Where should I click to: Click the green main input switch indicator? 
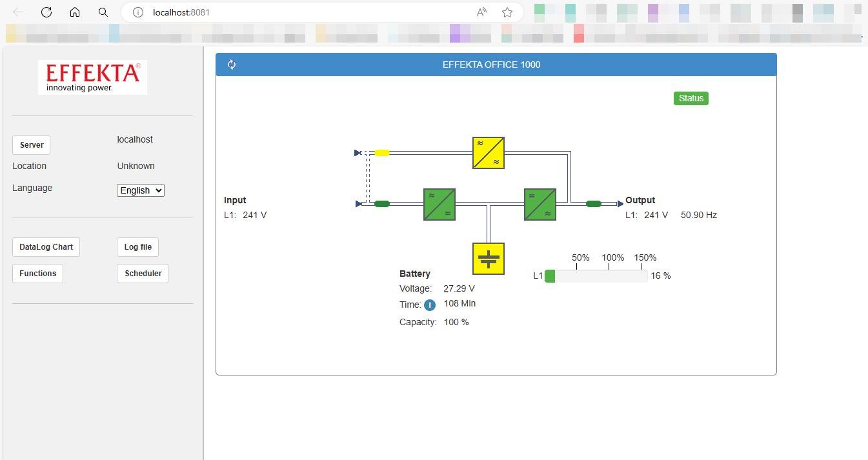tap(382, 204)
